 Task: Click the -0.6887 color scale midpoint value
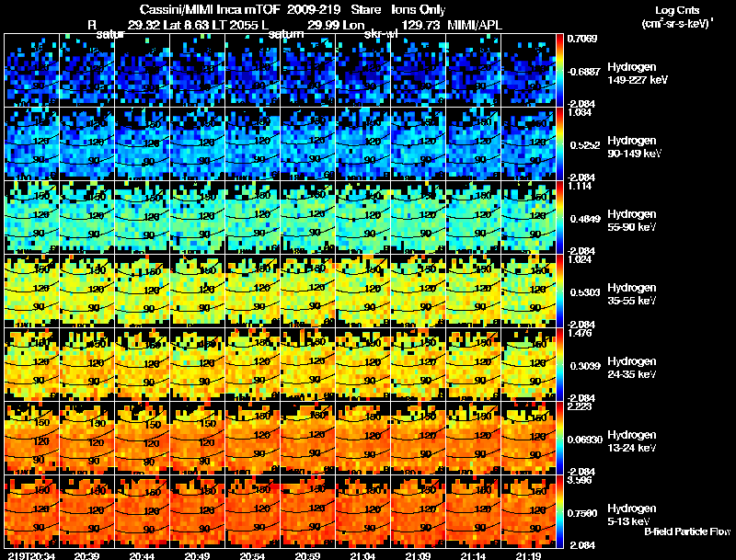pos(583,72)
